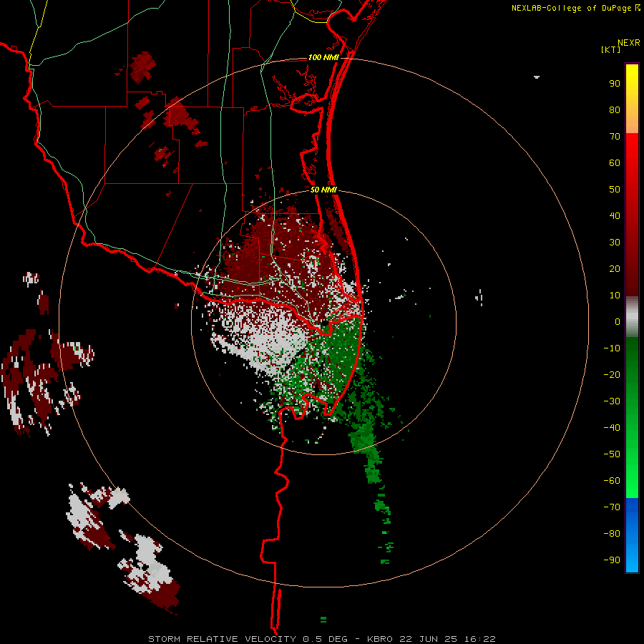Click the 100 NMI range ring label

(323, 57)
